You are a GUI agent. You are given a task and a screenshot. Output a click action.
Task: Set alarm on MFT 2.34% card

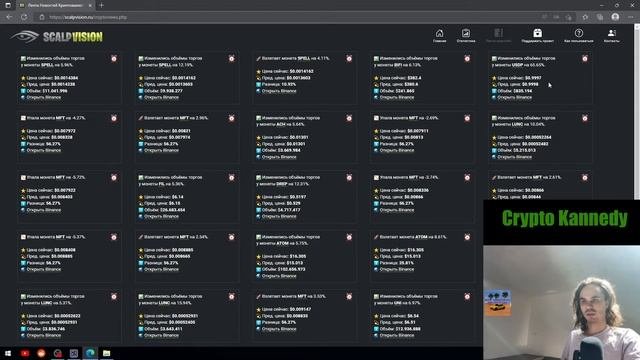231,237
